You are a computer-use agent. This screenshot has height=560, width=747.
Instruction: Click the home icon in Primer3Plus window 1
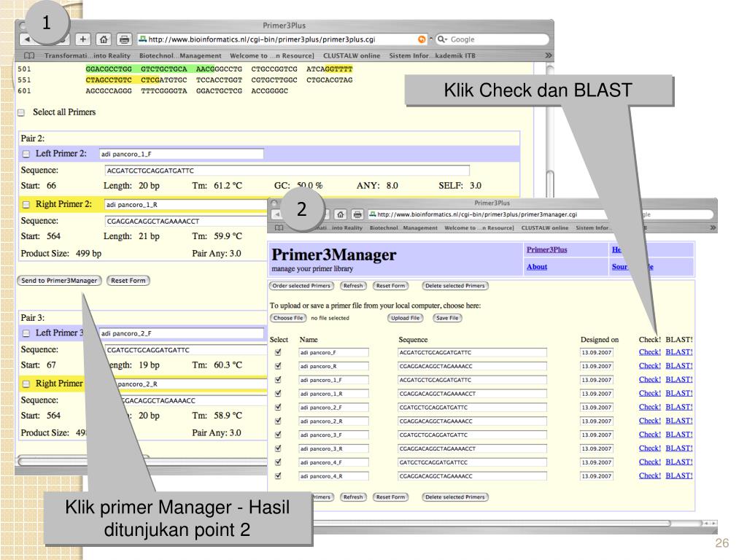(x=104, y=40)
